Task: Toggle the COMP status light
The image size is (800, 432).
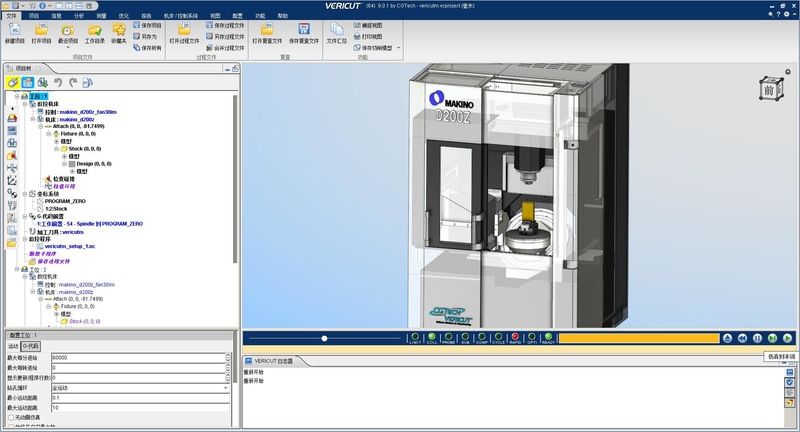Action: [482, 337]
